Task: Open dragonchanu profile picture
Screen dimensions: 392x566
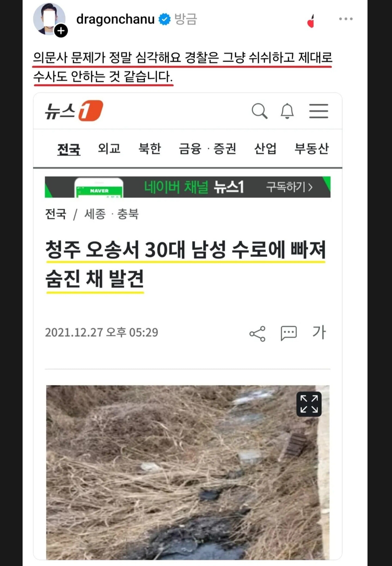Action: (49, 19)
